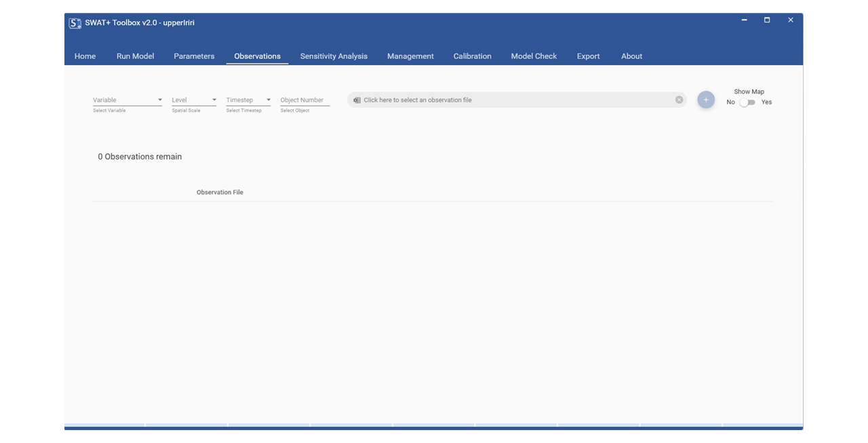Open the Variable dropdown

coord(127,100)
